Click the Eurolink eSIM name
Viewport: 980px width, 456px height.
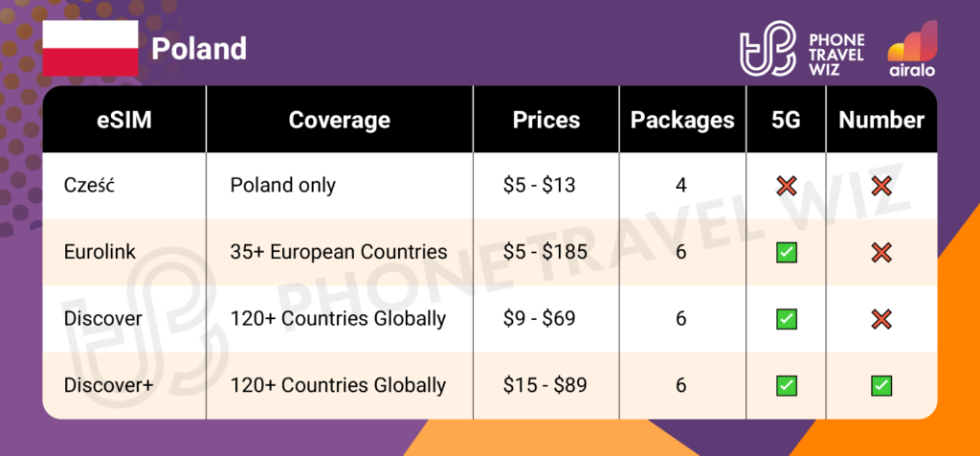click(x=101, y=252)
